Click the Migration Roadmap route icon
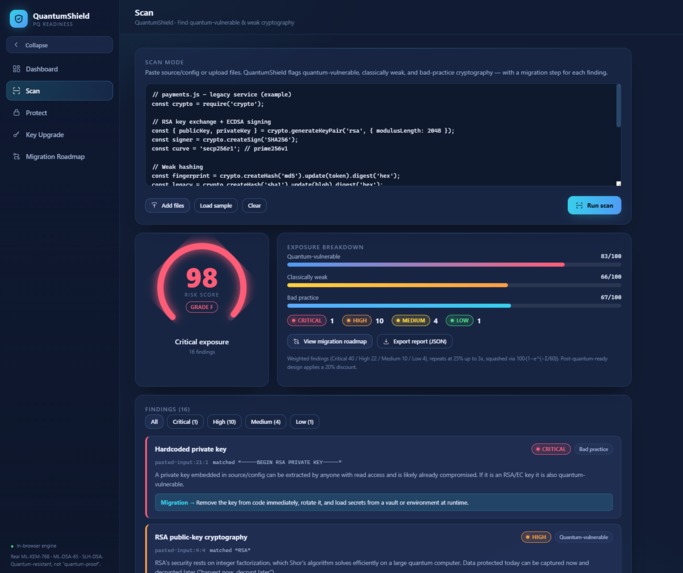Screen dimensions: 683x573 click(x=17, y=156)
